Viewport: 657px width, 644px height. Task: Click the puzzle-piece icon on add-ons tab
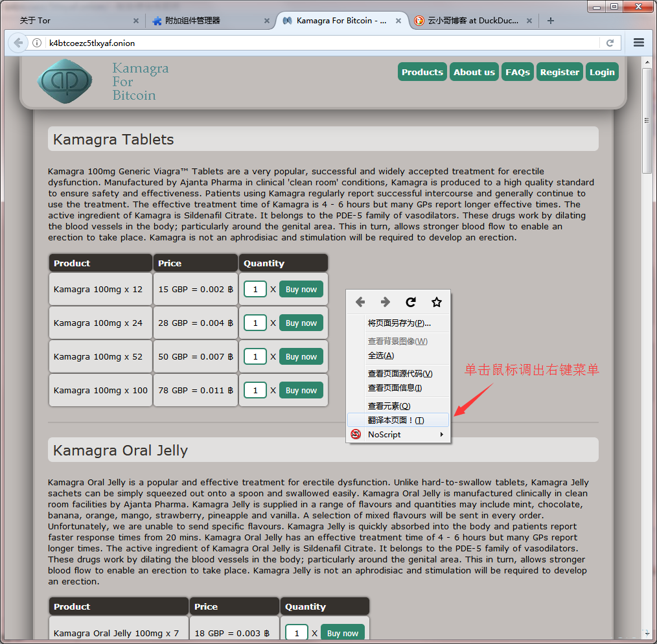[157, 21]
